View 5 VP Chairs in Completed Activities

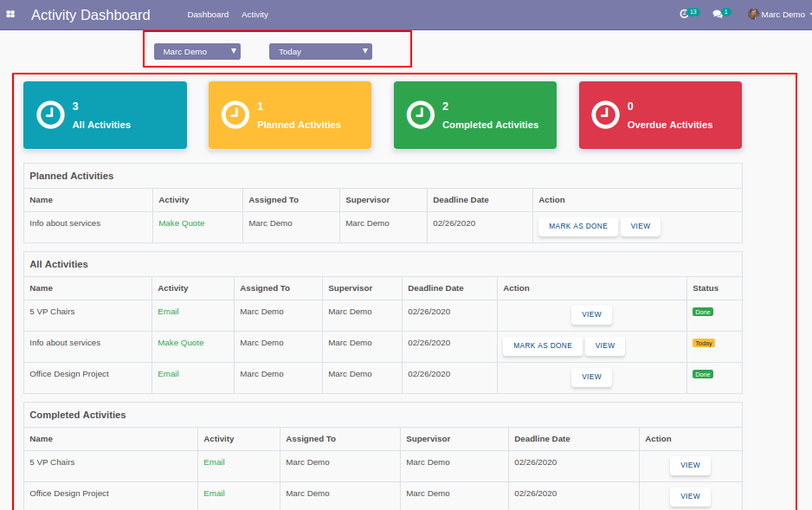tap(690, 465)
